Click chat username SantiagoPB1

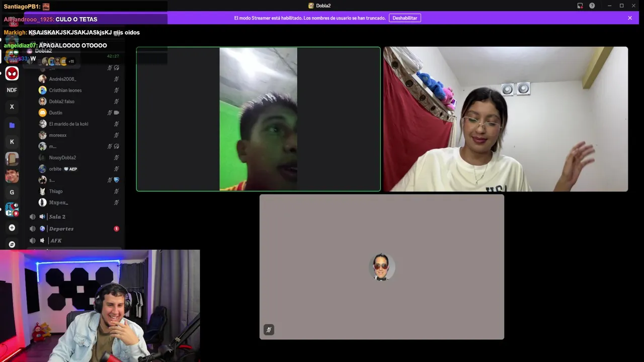click(x=22, y=7)
